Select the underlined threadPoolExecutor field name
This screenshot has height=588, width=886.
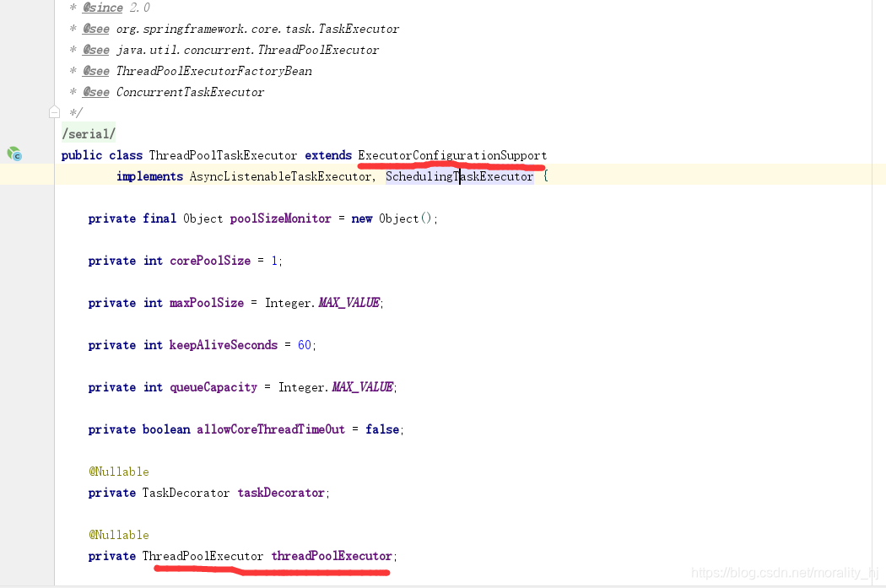pyautogui.click(x=332, y=555)
